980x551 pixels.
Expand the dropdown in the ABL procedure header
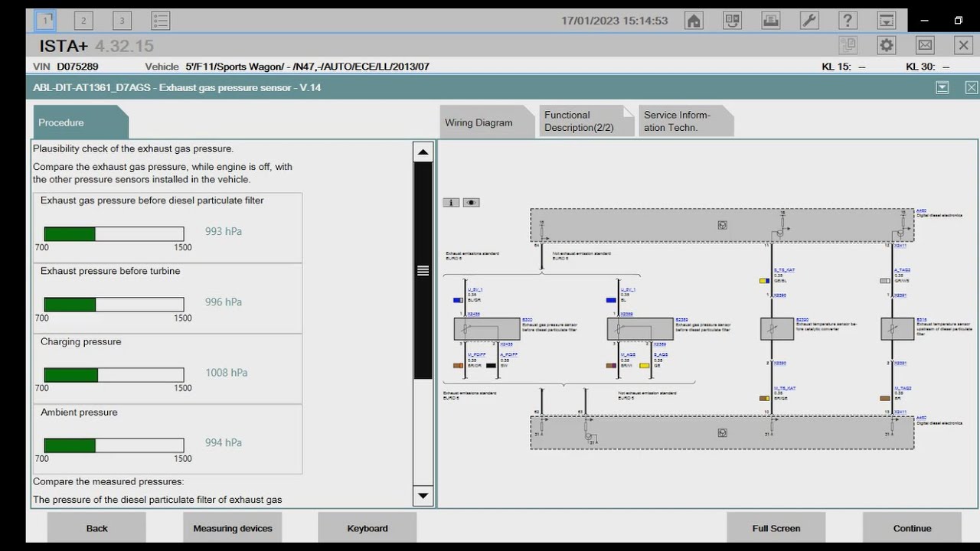click(x=942, y=87)
